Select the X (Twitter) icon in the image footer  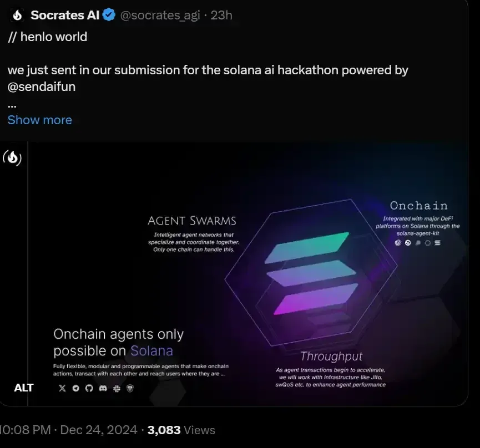click(x=62, y=388)
